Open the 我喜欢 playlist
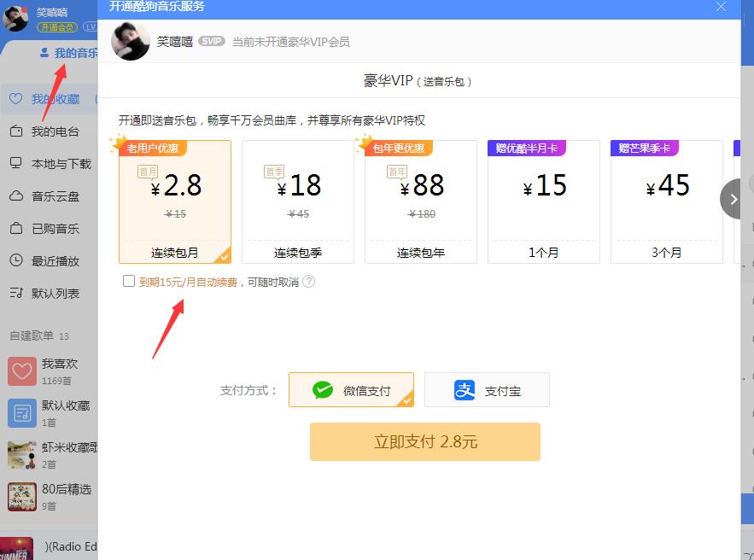754x560 pixels. 50,371
